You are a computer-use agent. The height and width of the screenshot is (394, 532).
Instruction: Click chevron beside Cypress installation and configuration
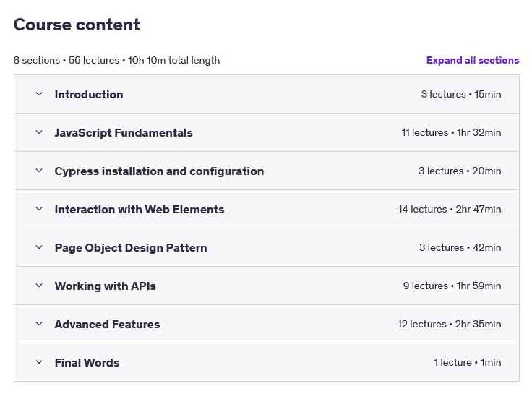[39, 171]
